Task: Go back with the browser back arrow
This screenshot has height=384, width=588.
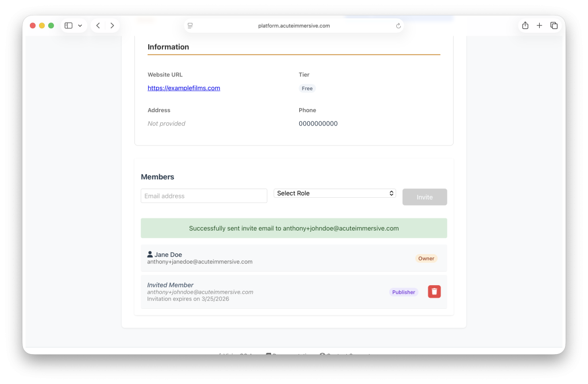Action: tap(98, 26)
